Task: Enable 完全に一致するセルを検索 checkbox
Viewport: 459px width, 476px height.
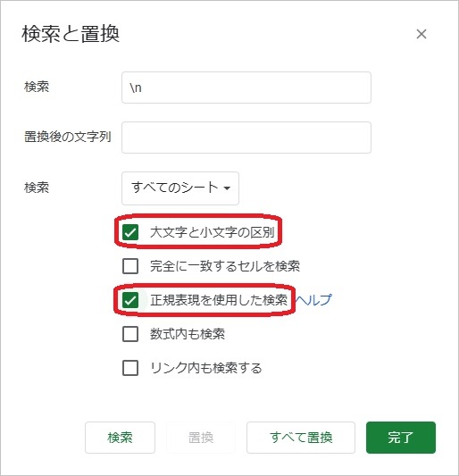Action: click(130, 266)
